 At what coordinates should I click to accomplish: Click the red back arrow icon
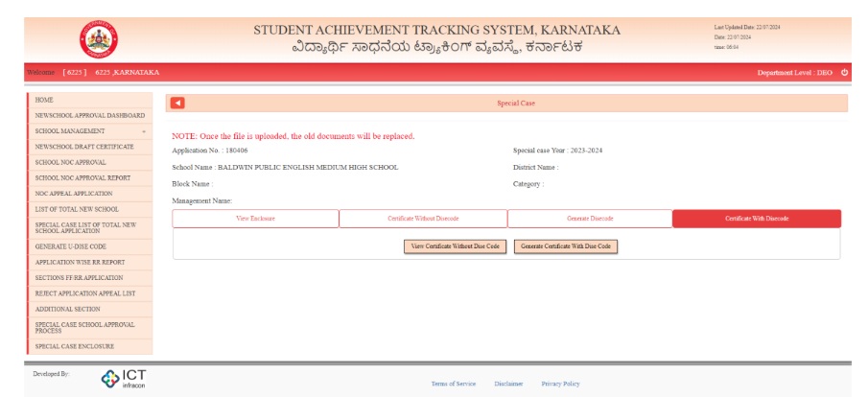(x=177, y=103)
